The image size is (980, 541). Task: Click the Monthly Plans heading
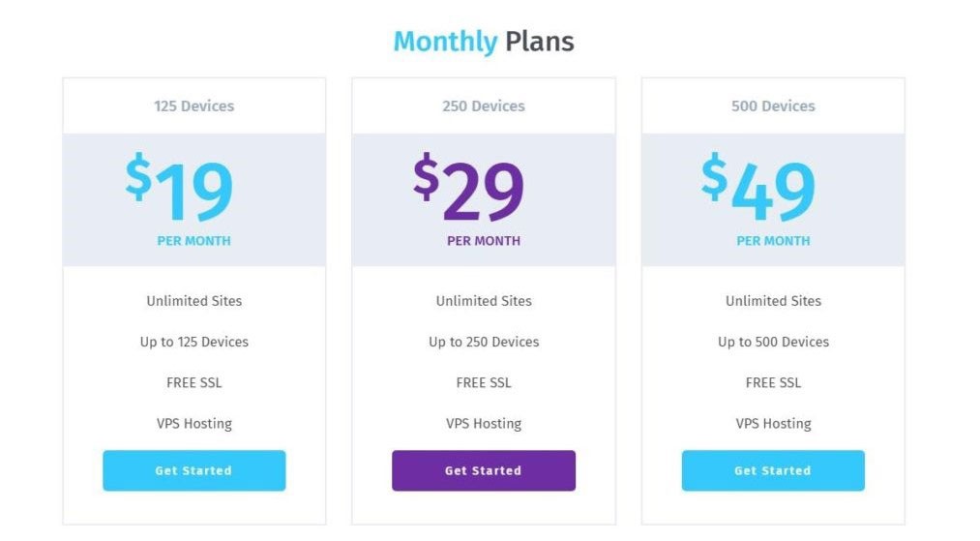[483, 42]
